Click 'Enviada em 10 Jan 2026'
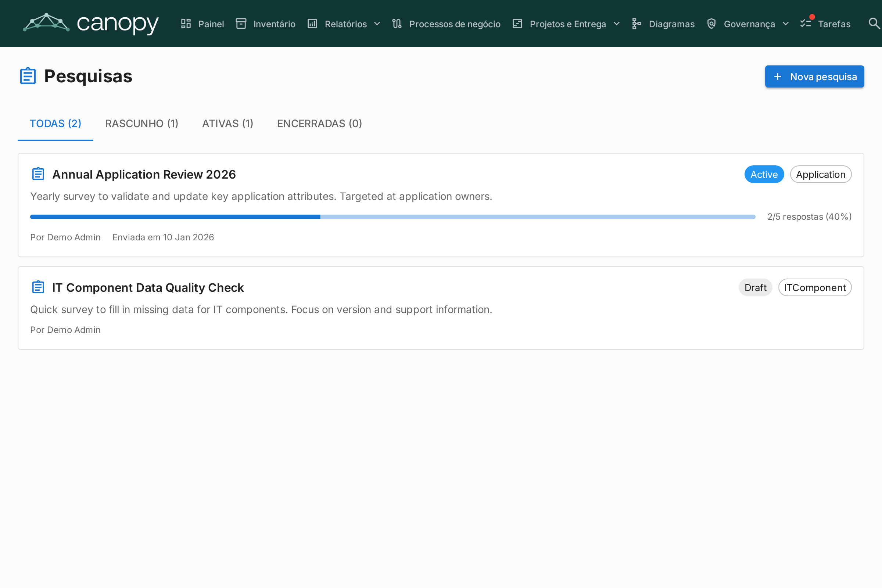The width and height of the screenshot is (882, 588). [x=163, y=237]
